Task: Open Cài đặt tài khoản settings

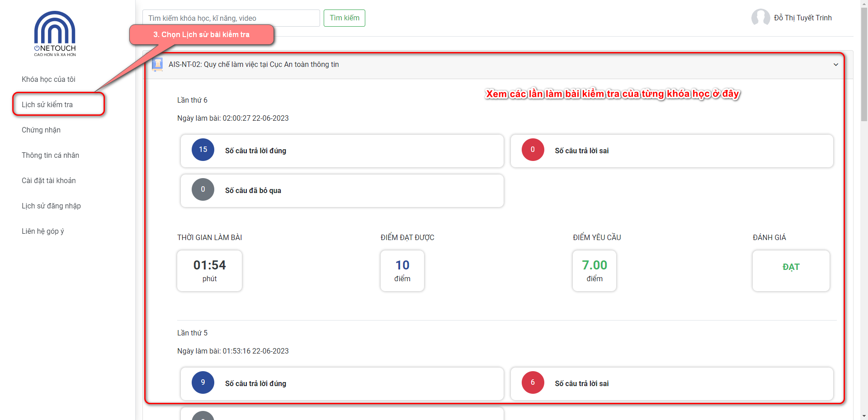Action: (x=49, y=180)
